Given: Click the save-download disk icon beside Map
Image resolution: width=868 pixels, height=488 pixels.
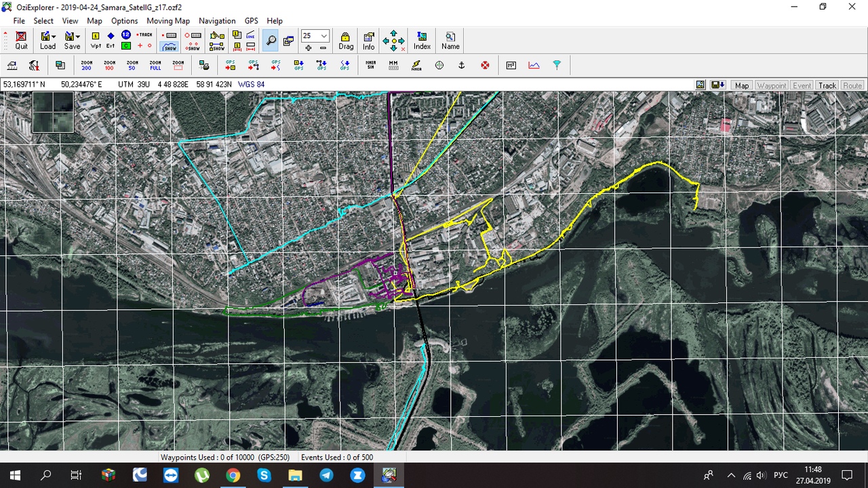Looking at the screenshot, I should (x=717, y=85).
